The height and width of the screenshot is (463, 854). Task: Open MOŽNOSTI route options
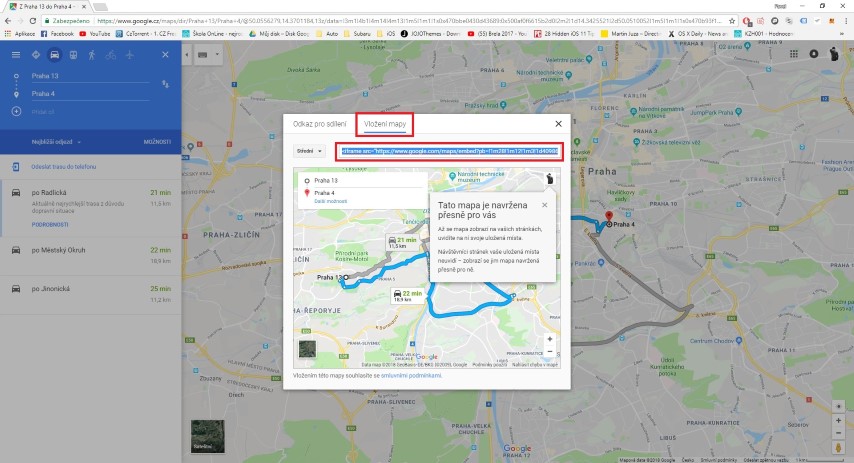(x=157, y=142)
